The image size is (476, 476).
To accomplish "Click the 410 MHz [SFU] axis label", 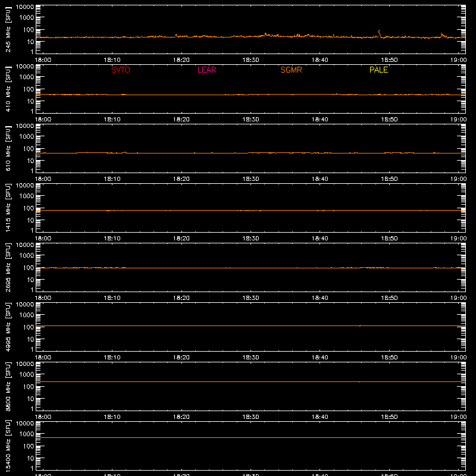I will 8,89.
